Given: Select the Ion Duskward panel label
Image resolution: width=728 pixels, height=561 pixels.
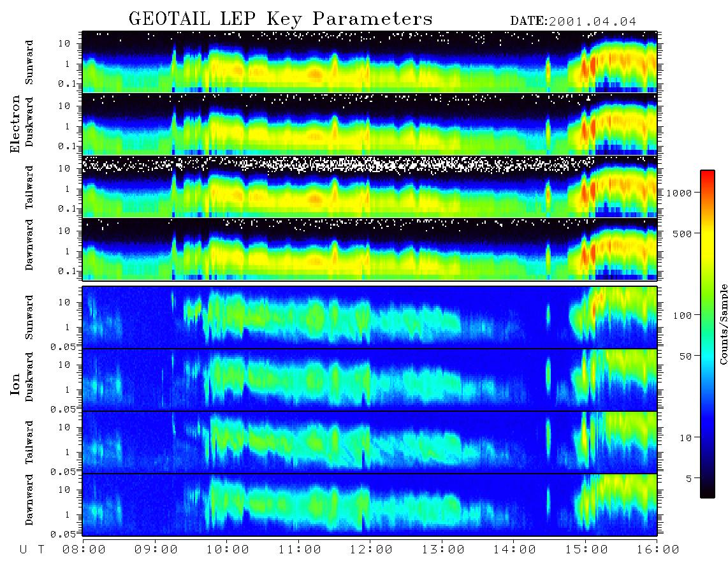Looking at the screenshot, I should pyautogui.click(x=29, y=377).
